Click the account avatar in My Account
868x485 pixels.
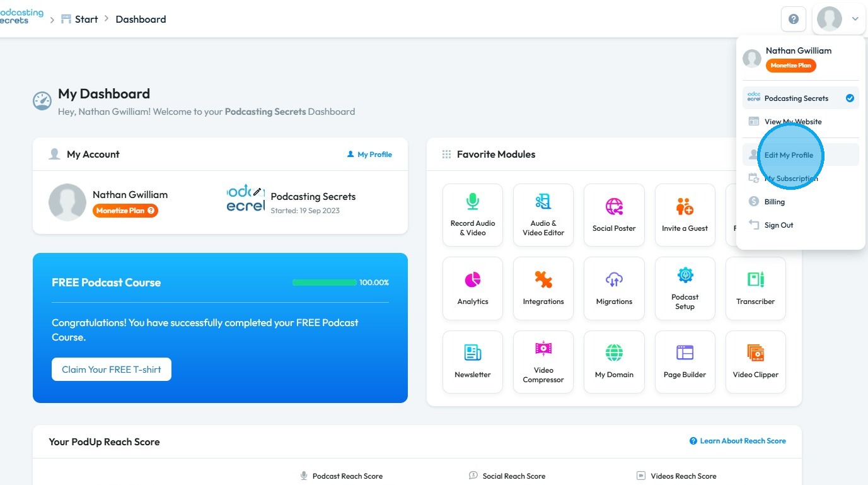[x=67, y=202]
